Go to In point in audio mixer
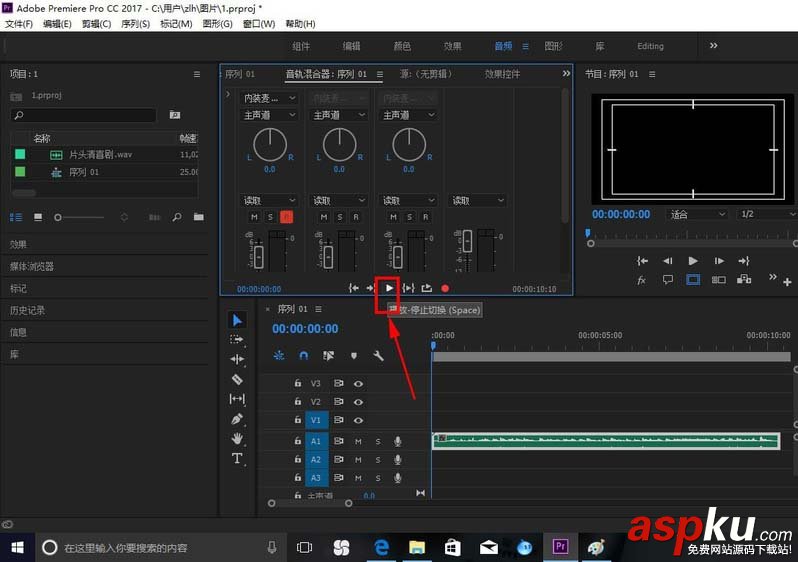The image size is (798, 562). 354,288
